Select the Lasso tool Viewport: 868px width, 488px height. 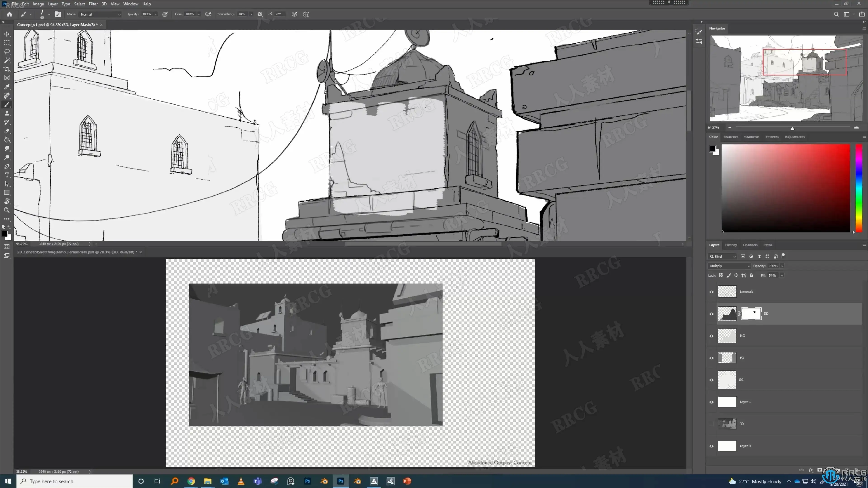click(x=7, y=52)
